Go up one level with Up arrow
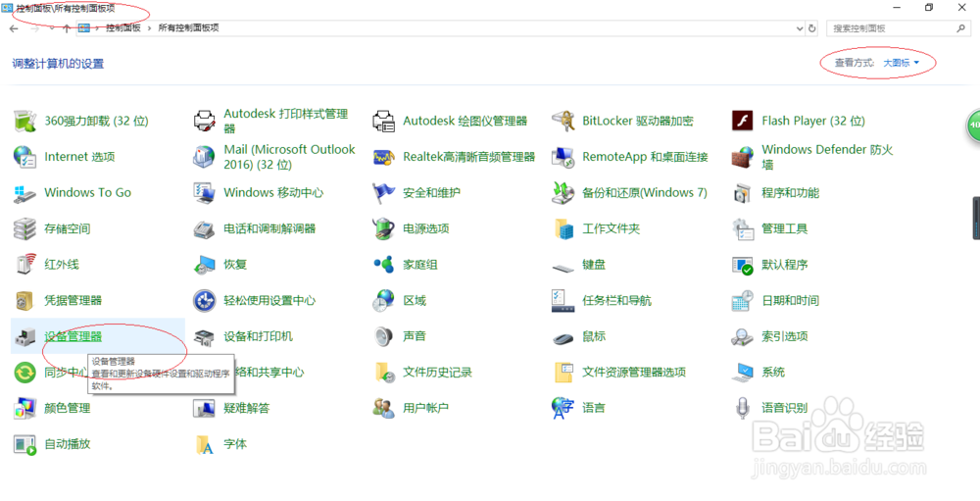Screen dimensions: 980x501 [x=66, y=28]
